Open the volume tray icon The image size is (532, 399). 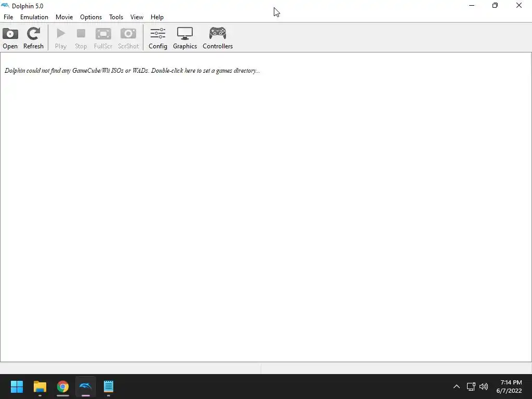(484, 387)
